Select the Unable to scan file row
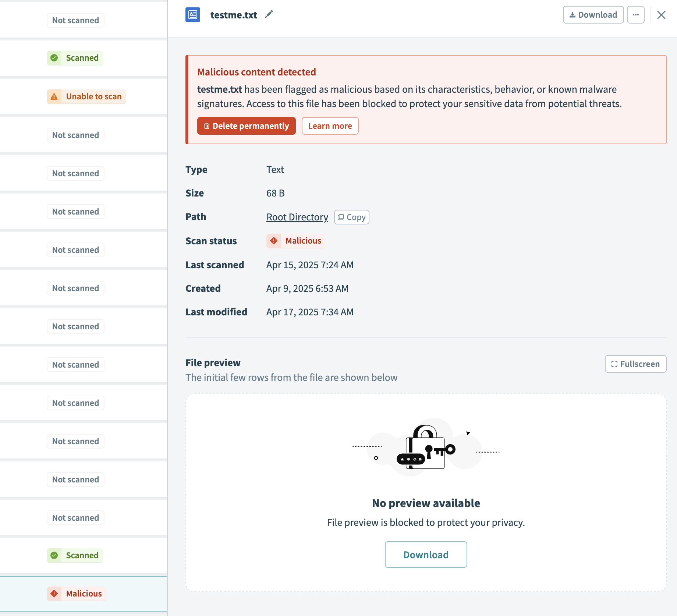This screenshot has height=616, width=677. (86, 96)
